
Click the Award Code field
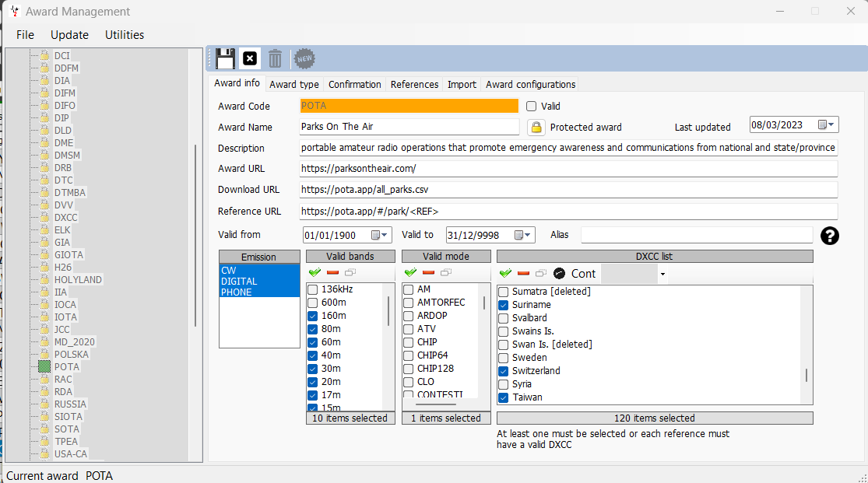409,106
